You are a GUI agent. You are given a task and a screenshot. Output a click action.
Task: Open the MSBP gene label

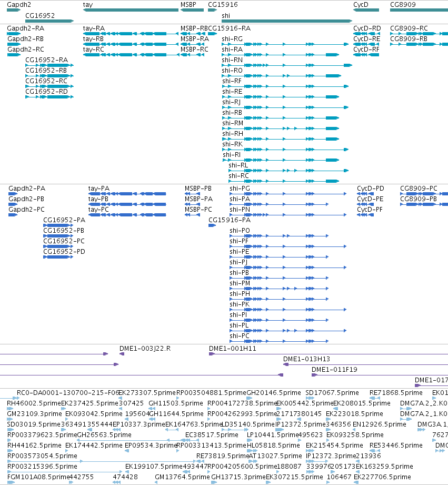pyautogui.click(x=188, y=5)
